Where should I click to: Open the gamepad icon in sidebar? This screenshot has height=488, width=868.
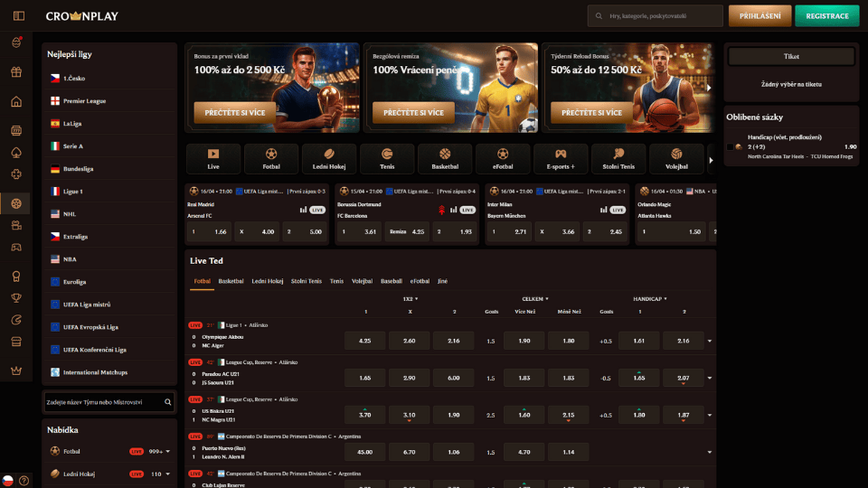pyautogui.click(x=16, y=248)
